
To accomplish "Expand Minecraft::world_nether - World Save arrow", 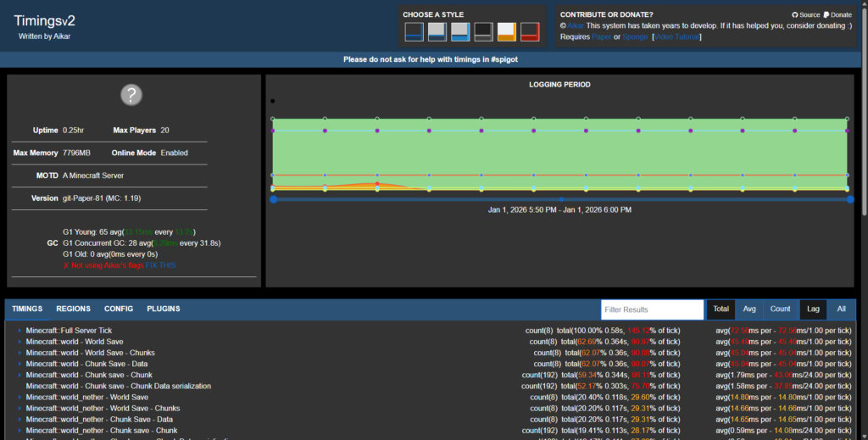I will (x=20, y=398).
